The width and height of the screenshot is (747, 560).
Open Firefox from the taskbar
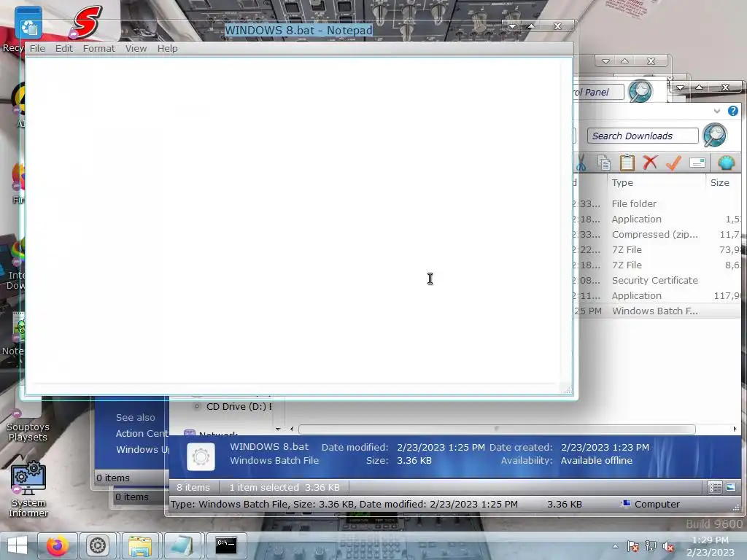tap(57, 545)
